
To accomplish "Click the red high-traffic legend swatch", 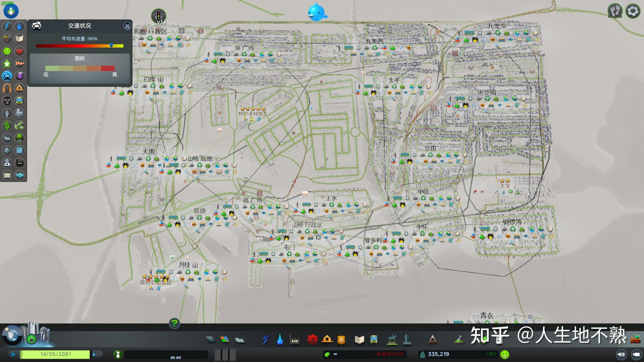I will pos(108,68).
